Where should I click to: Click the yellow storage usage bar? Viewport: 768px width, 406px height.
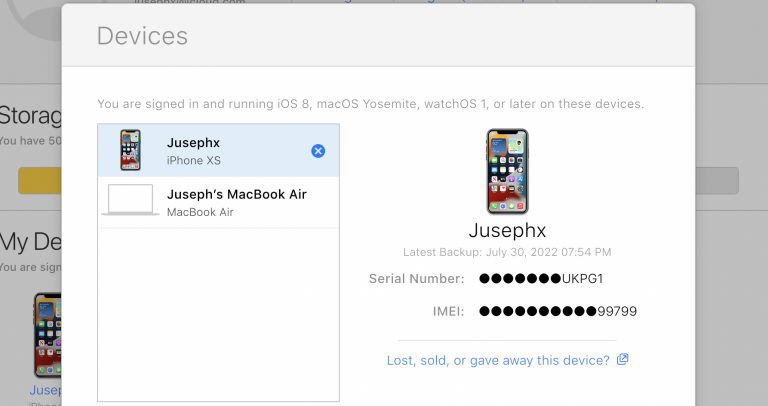click(x=40, y=180)
